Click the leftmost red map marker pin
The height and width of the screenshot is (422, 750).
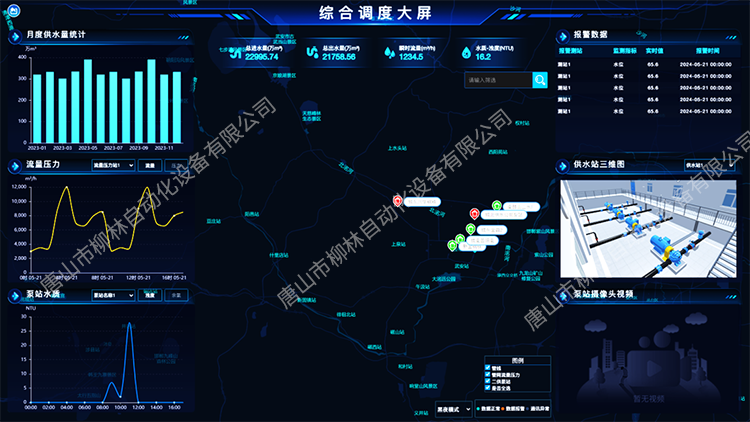(x=398, y=202)
